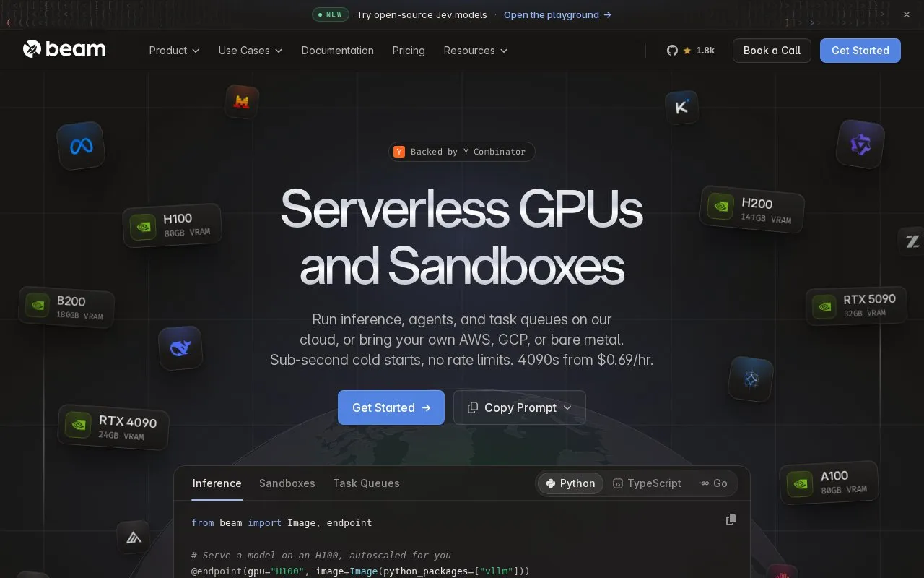
Task: Click the H200 141GB VRAM card
Action: click(x=752, y=210)
